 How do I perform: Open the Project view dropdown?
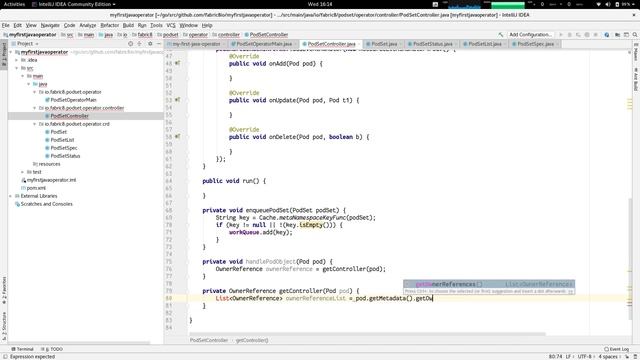pyautogui.click(x=28, y=44)
